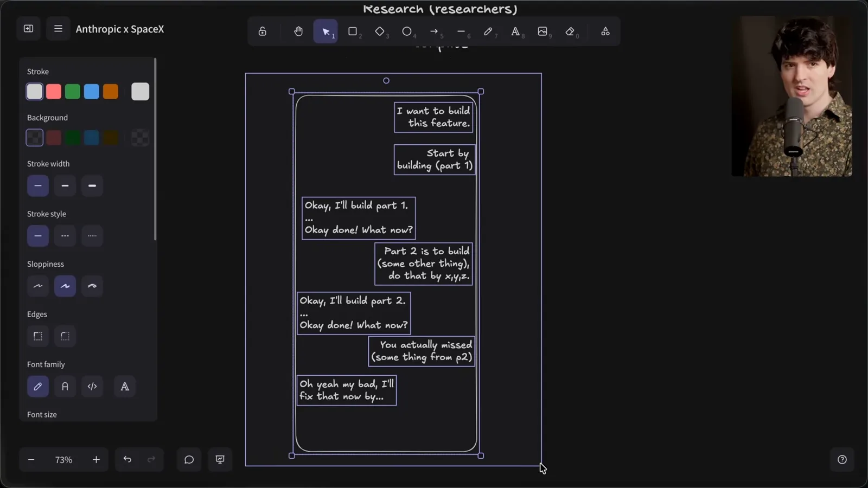Viewport: 868px width, 488px height.
Task: Open the help question mark button
Action: 842,460
